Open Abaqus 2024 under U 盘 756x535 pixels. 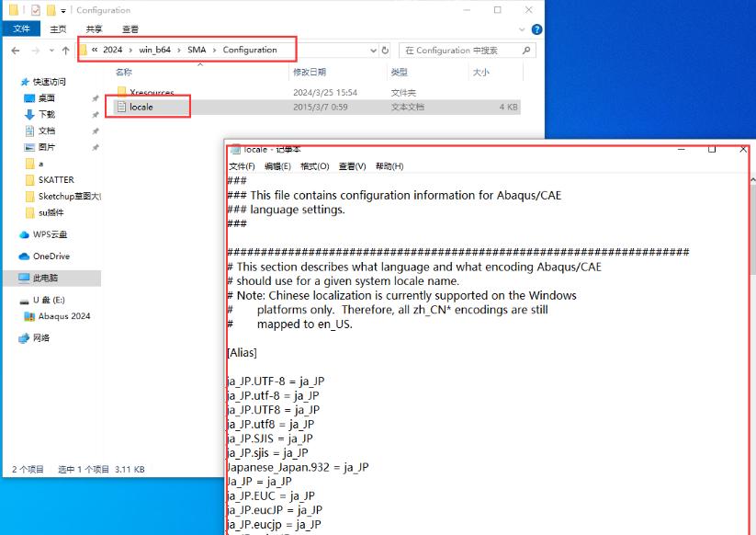(64, 316)
